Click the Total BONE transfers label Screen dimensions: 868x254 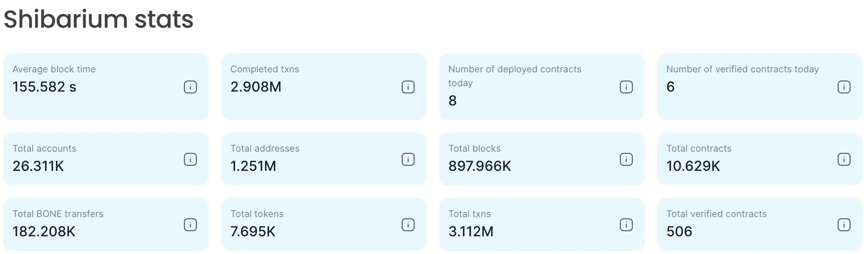(x=58, y=214)
